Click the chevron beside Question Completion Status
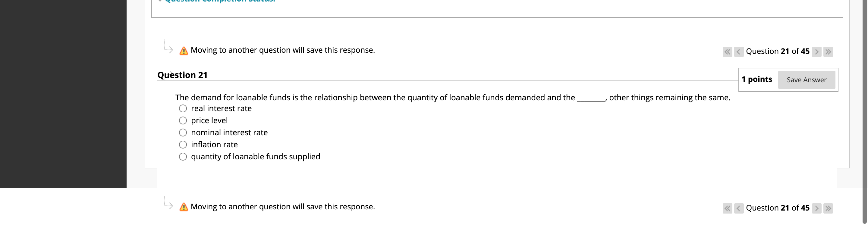This screenshot has width=868, height=225. pyautogui.click(x=161, y=1)
